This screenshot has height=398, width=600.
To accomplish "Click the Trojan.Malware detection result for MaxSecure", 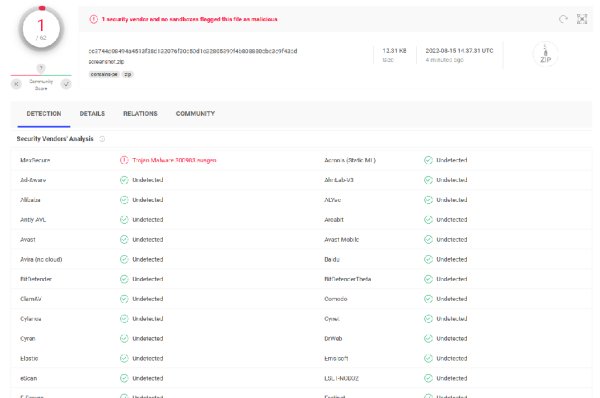I will [174, 160].
